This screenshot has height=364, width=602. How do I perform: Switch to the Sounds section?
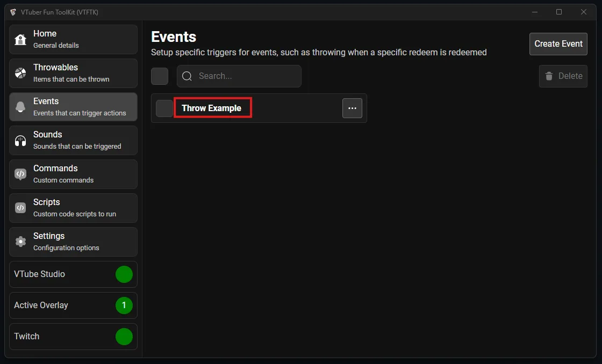pos(73,141)
